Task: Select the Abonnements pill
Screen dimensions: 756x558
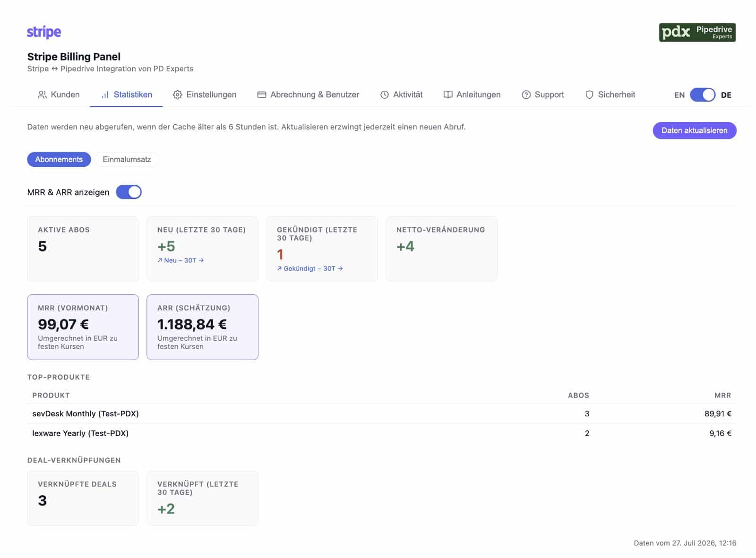Action: click(x=59, y=159)
